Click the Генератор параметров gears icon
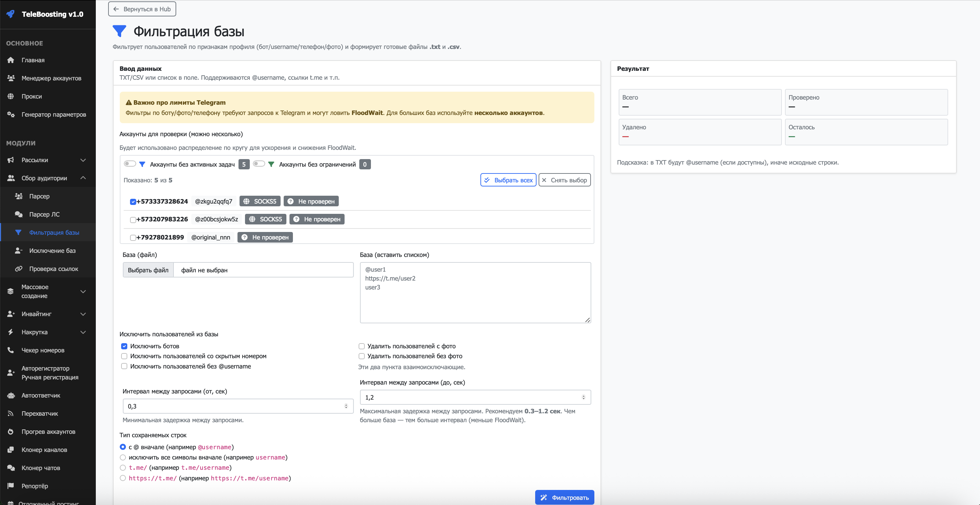Viewport: 980px width, 505px height. (x=11, y=115)
